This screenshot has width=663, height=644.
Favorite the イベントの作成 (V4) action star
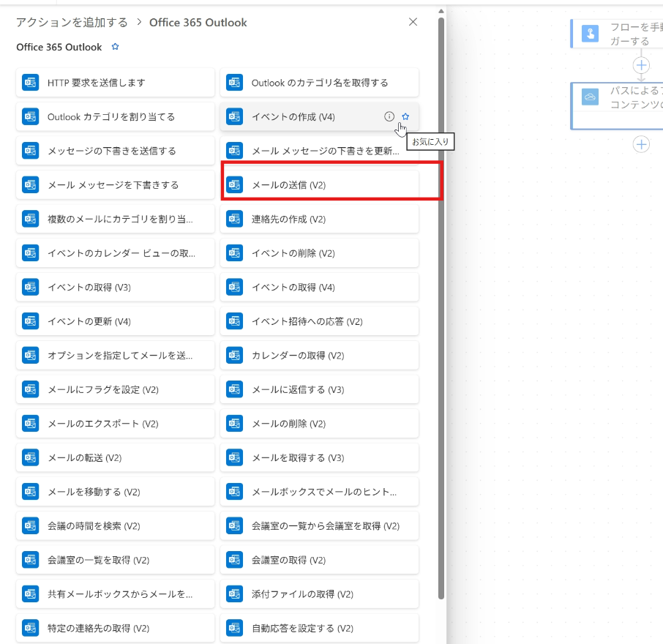[x=405, y=116]
